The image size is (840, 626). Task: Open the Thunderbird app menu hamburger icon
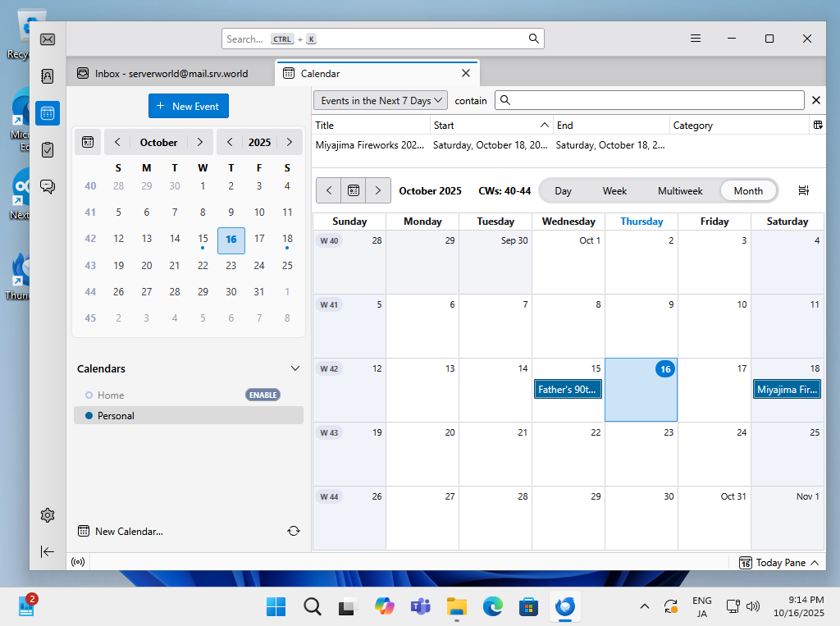coord(696,39)
